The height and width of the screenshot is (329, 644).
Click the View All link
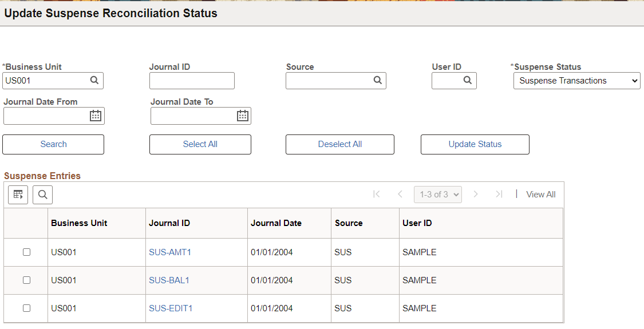[541, 195]
